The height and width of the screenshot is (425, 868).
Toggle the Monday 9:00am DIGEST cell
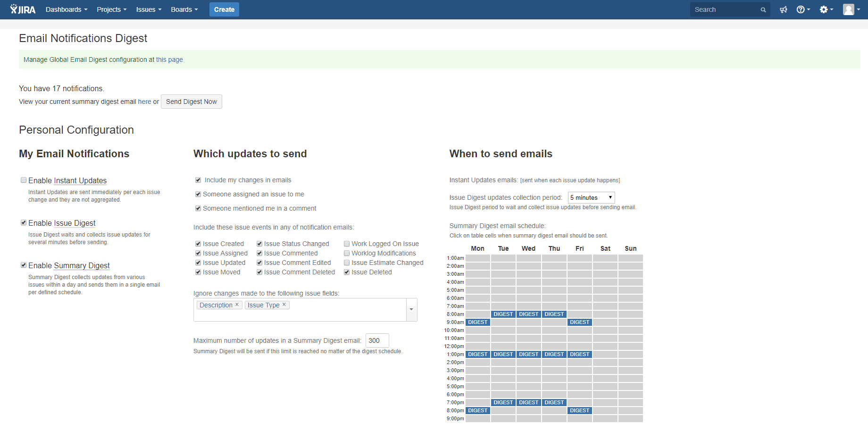point(477,322)
